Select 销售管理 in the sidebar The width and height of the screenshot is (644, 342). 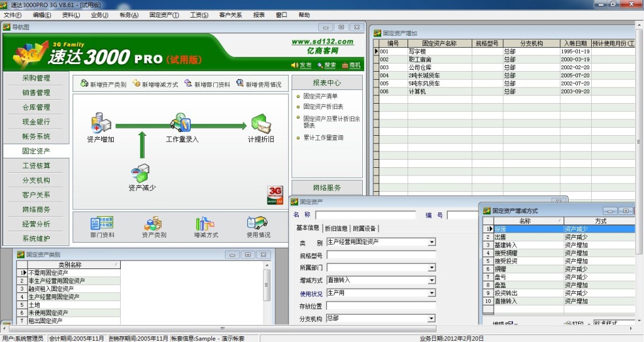36,93
